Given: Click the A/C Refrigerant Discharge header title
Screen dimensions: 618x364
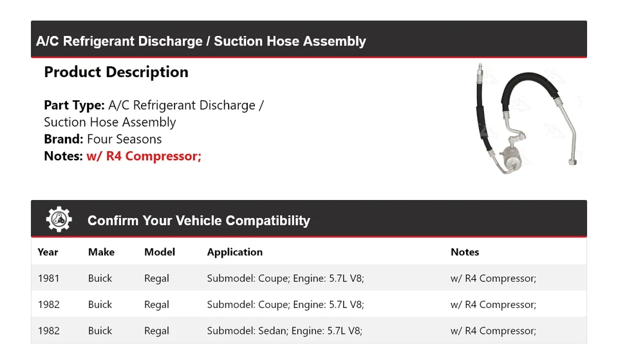Looking at the screenshot, I should tap(201, 41).
